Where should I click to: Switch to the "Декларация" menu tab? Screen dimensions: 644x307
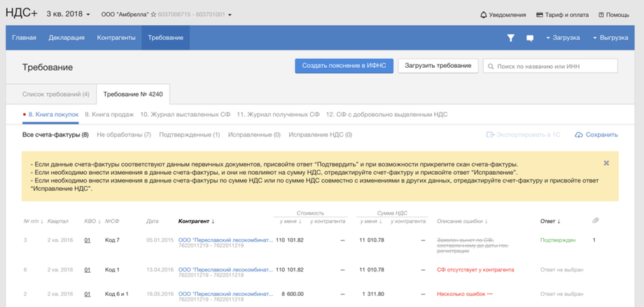point(66,38)
